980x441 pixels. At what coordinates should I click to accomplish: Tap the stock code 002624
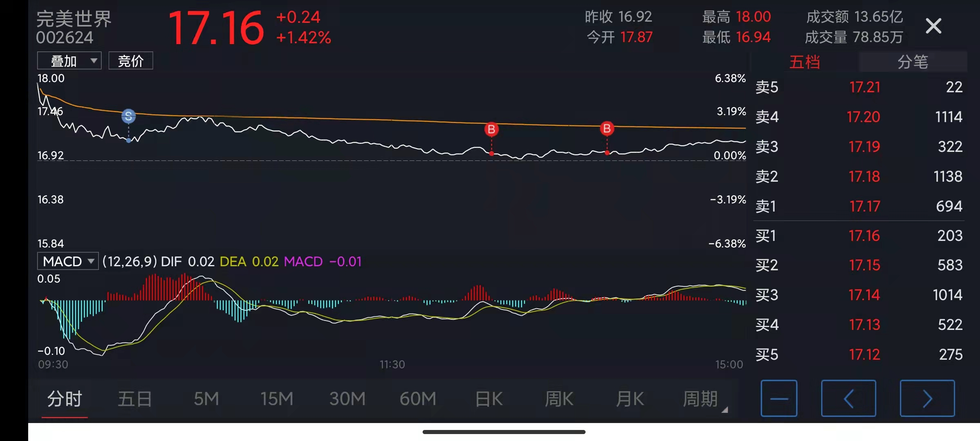click(x=65, y=38)
